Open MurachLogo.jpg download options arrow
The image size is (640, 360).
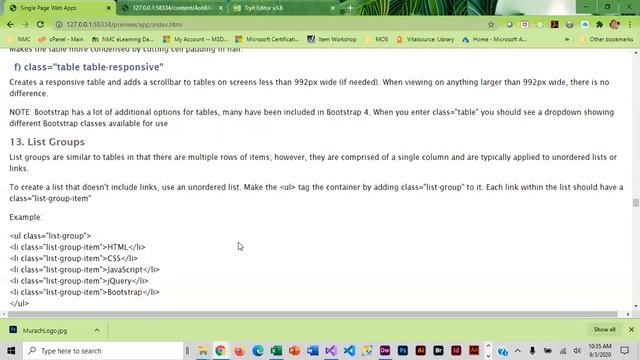click(97, 330)
